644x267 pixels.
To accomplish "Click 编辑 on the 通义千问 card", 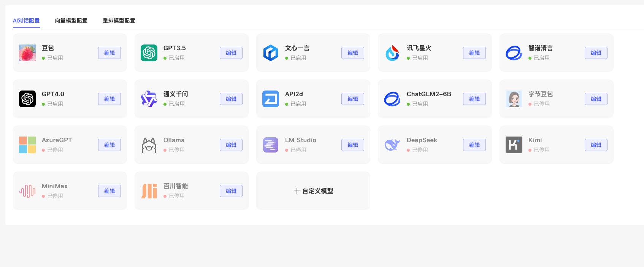I will pyautogui.click(x=231, y=99).
